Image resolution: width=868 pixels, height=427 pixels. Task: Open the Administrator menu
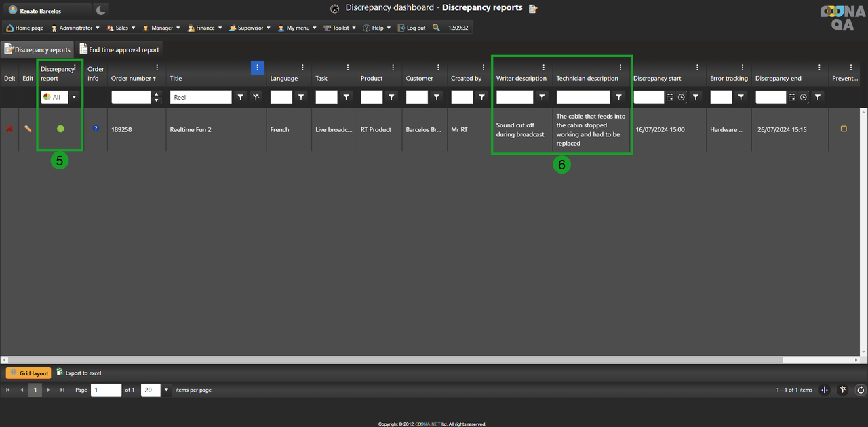[75, 28]
